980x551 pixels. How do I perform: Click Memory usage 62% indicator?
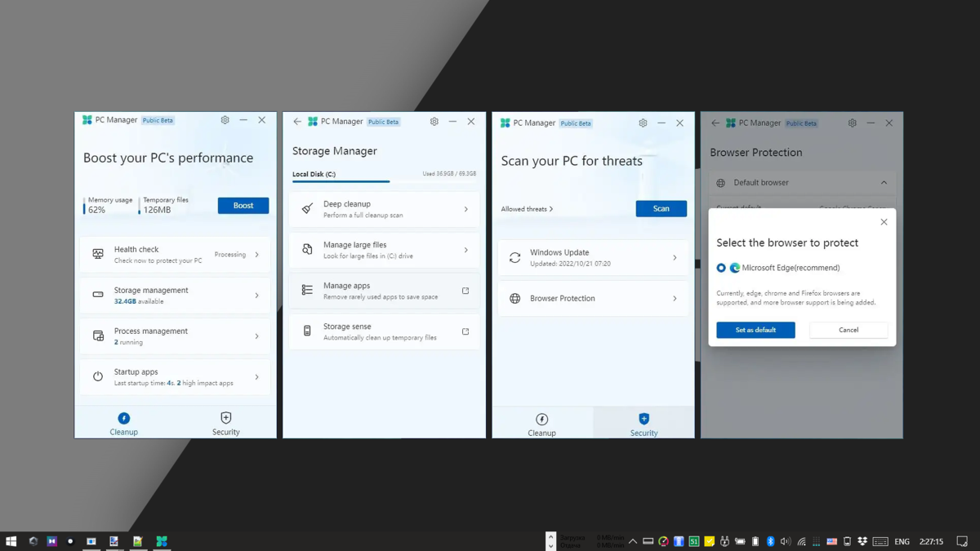click(109, 205)
